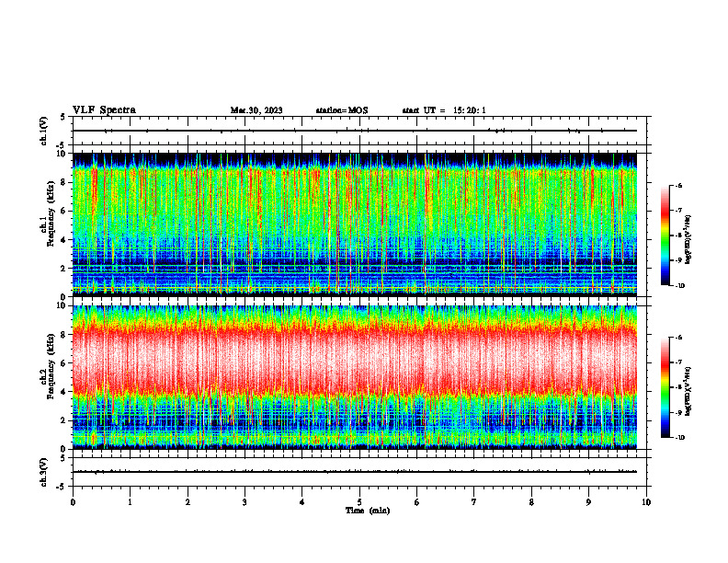Click the "5" tick on ch.1(V) axis
The image size is (728, 563).
[63, 117]
